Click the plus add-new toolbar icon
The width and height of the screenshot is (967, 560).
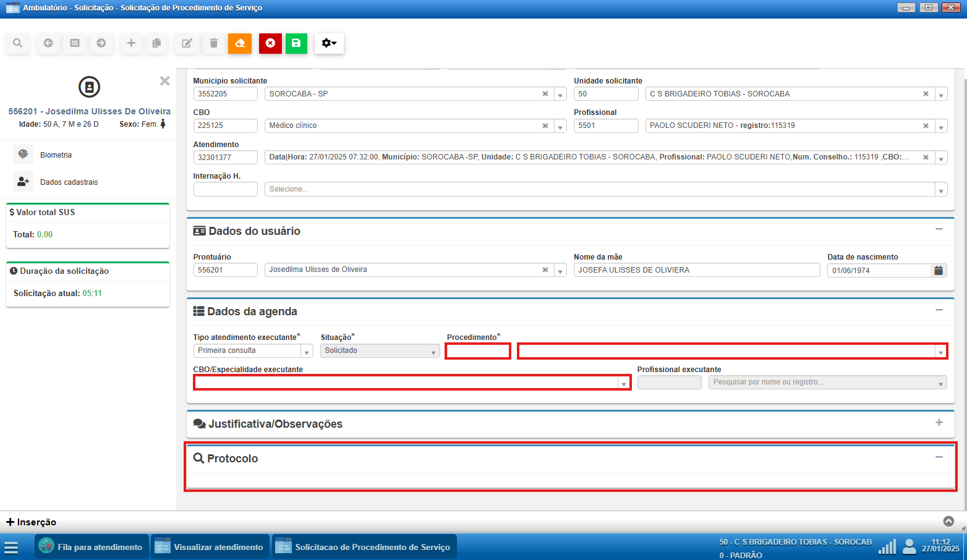[x=131, y=43]
